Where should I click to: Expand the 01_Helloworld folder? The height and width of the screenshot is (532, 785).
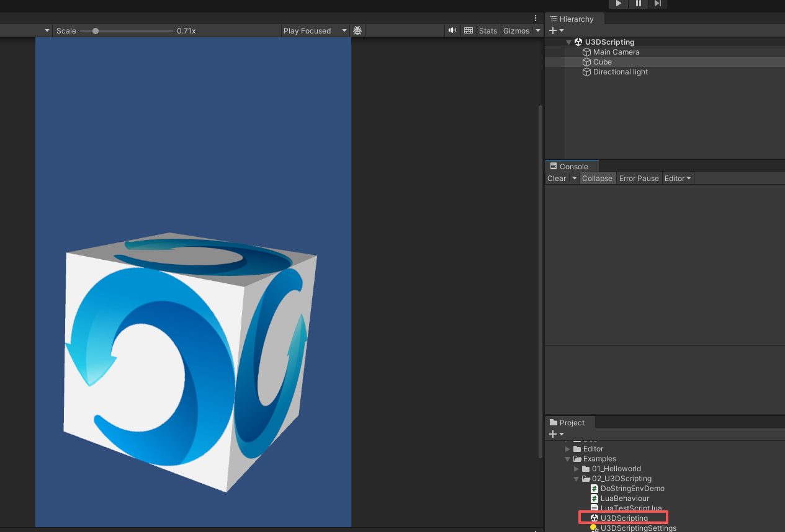tap(576, 469)
